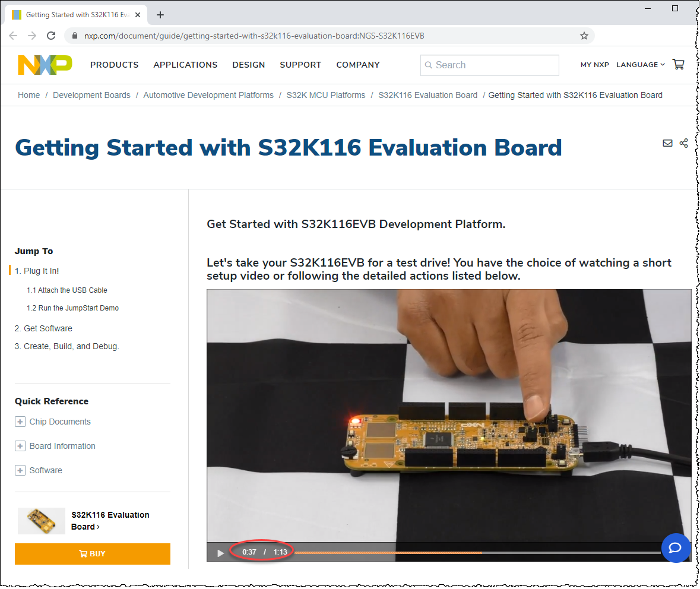Click the orange BUY button
700x589 pixels.
click(93, 554)
